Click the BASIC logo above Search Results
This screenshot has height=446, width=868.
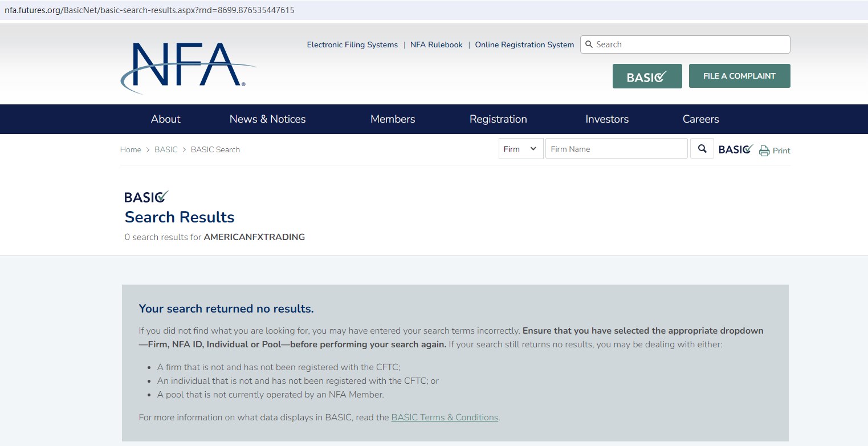point(146,197)
